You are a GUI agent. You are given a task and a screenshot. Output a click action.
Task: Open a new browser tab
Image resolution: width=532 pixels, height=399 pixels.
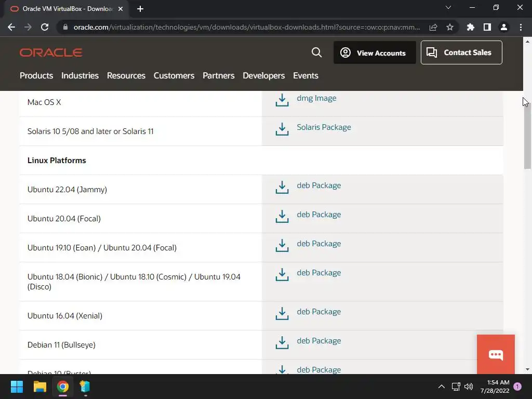click(140, 9)
